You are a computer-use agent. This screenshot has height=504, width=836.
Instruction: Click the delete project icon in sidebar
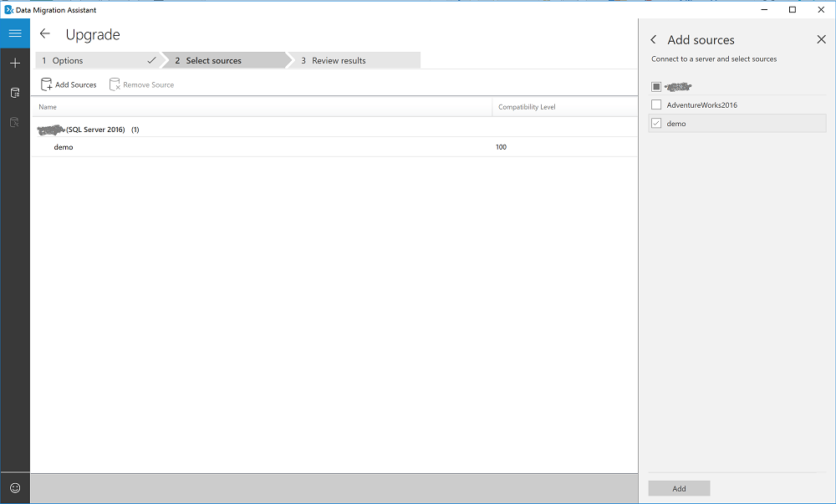[14, 122]
